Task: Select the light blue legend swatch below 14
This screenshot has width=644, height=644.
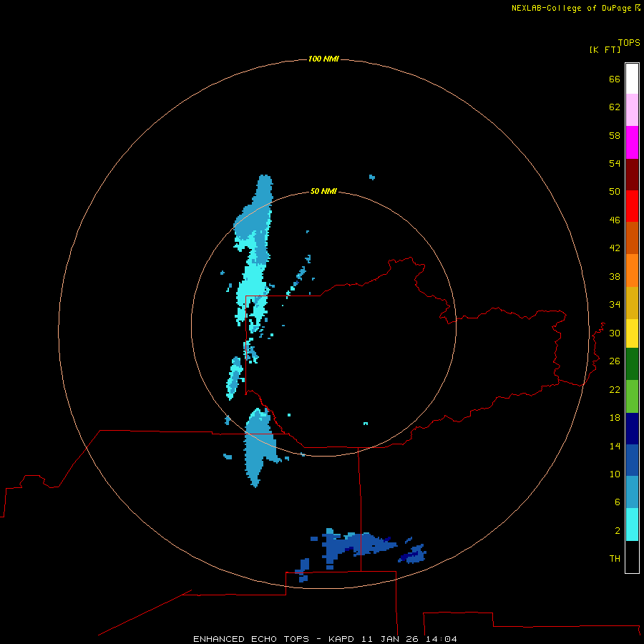Action: coord(632,492)
